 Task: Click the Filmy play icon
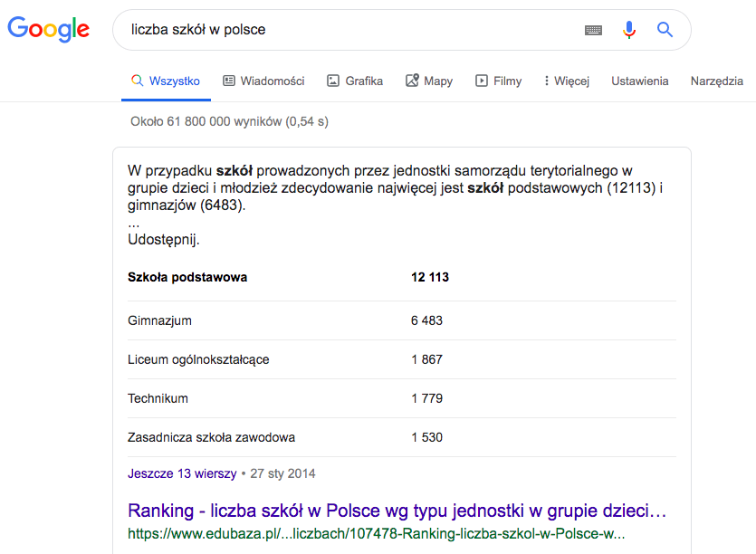[482, 81]
